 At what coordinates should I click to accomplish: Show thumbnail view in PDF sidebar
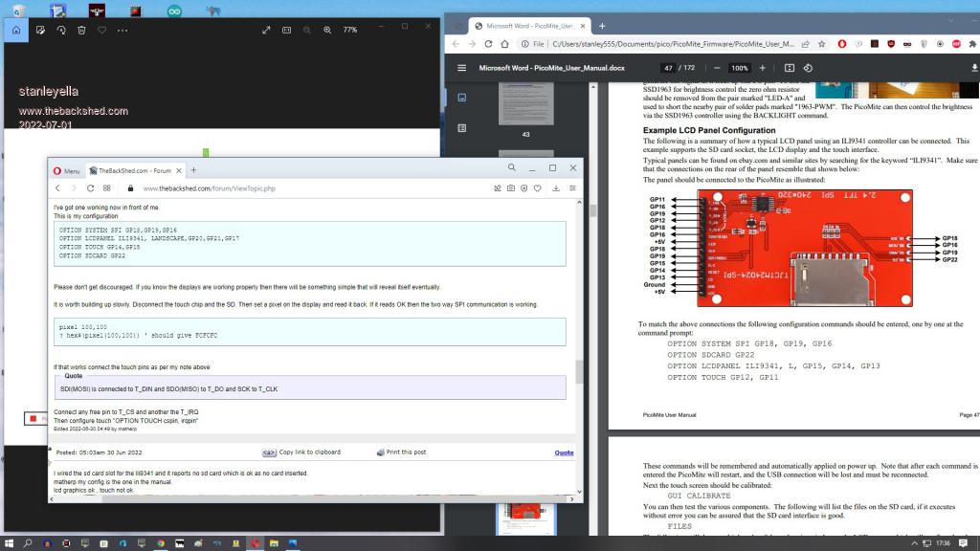pyautogui.click(x=461, y=98)
